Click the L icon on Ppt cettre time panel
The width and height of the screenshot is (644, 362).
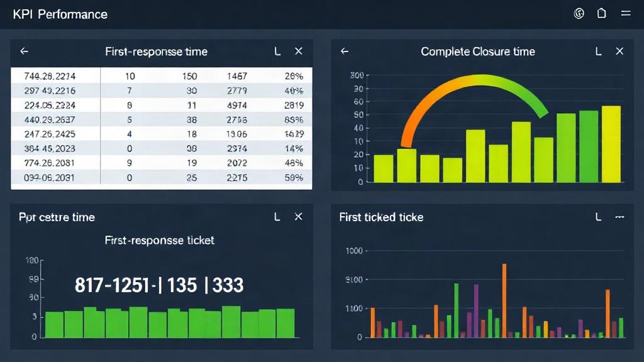[277, 217]
